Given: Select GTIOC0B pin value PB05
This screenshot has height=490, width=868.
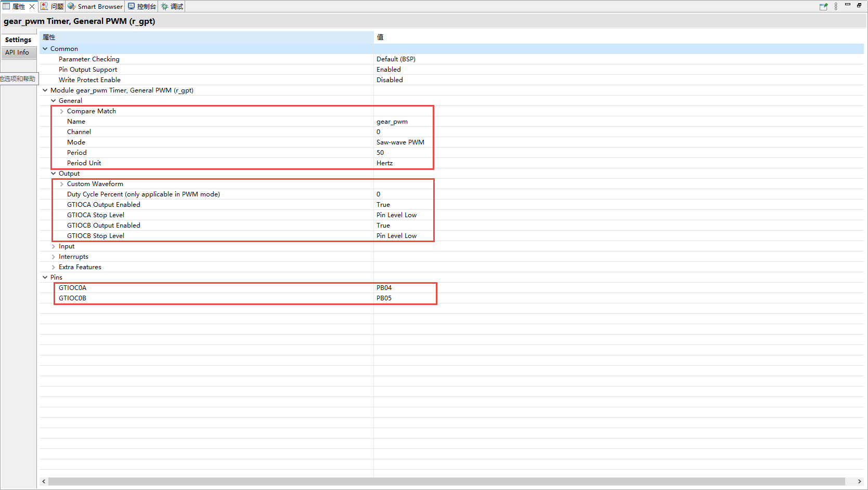Looking at the screenshot, I should (x=384, y=298).
